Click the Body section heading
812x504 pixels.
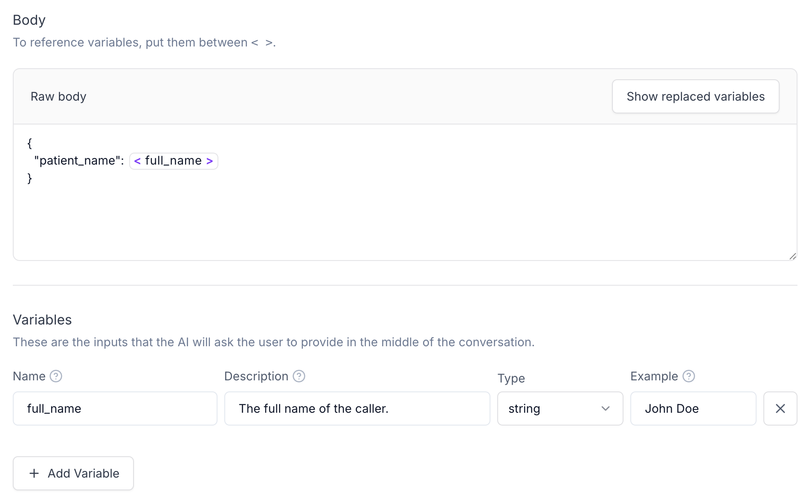(29, 20)
